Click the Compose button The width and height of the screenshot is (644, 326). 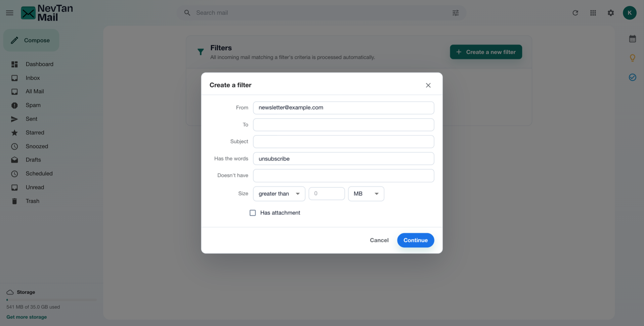point(31,40)
